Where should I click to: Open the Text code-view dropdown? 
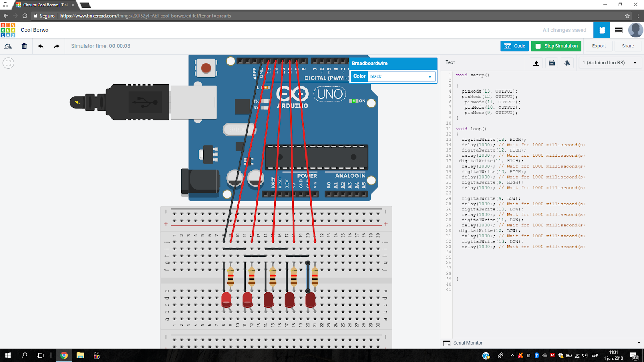(x=450, y=62)
